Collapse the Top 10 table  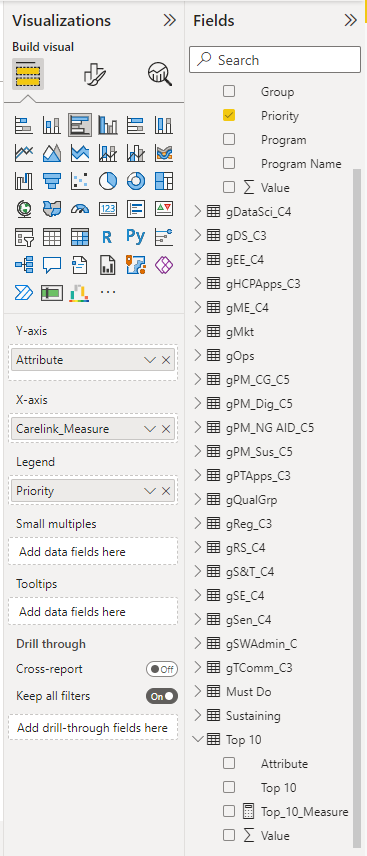pos(198,740)
